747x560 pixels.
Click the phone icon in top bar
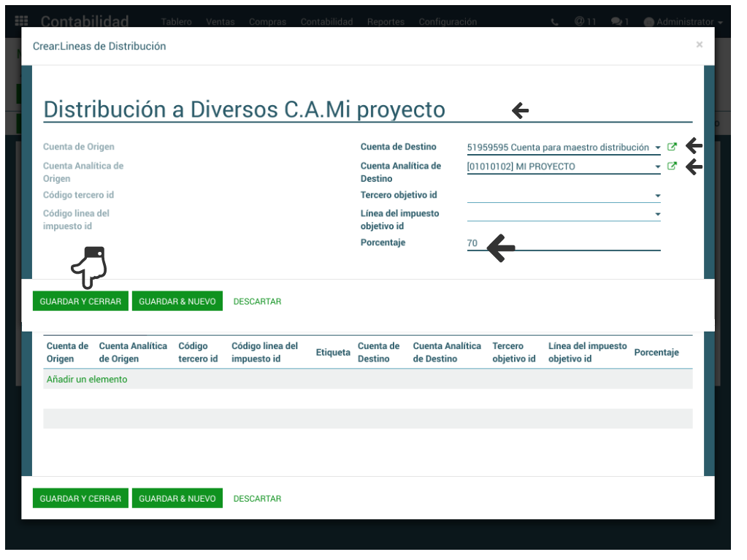click(555, 22)
